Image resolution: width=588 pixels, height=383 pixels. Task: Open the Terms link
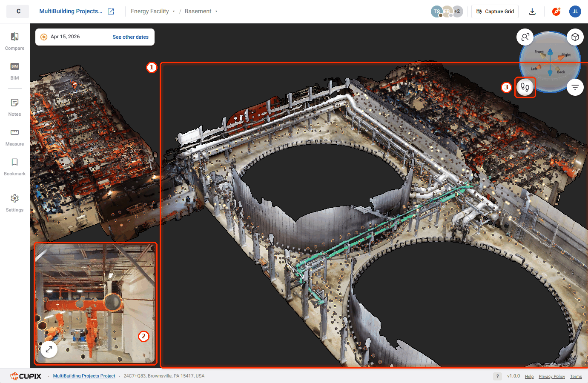coord(576,377)
